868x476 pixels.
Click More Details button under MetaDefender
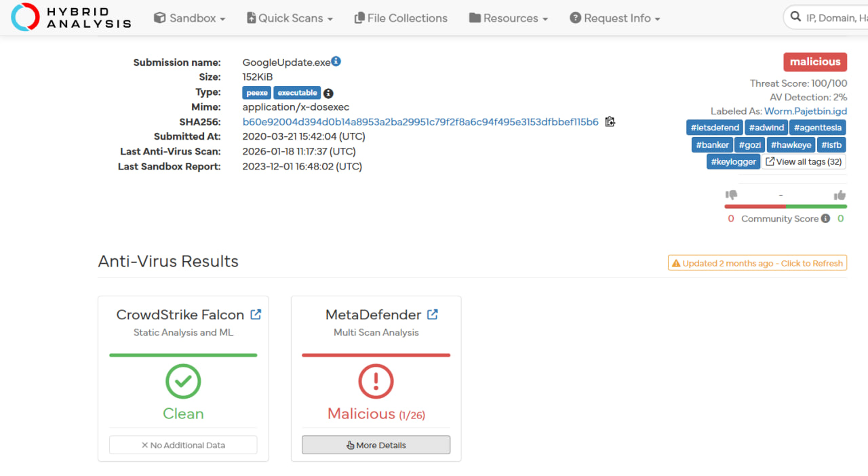[376, 445]
